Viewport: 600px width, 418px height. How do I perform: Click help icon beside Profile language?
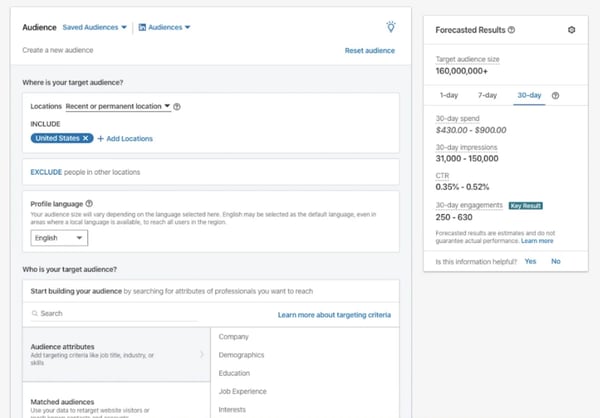pyautogui.click(x=89, y=204)
